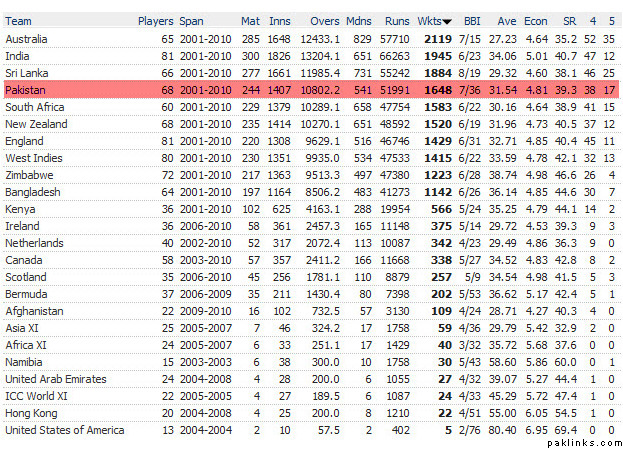Click the Span column header
Viewport: 623px width, 449px height.
191,20
